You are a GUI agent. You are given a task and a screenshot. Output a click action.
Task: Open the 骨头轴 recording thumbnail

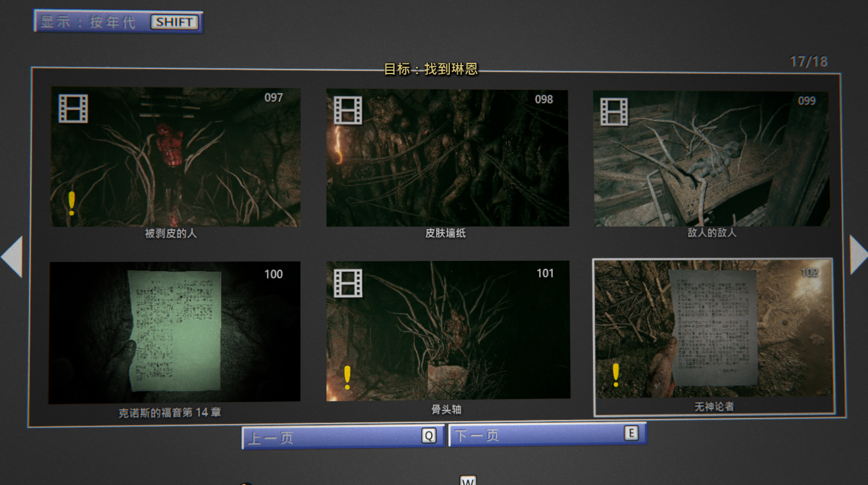click(448, 331)
